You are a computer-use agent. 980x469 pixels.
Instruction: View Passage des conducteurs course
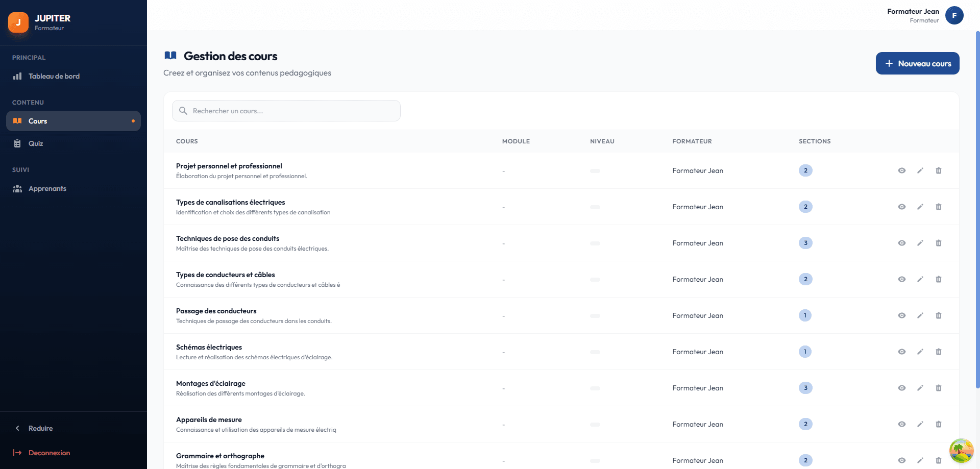click(902, 315)
